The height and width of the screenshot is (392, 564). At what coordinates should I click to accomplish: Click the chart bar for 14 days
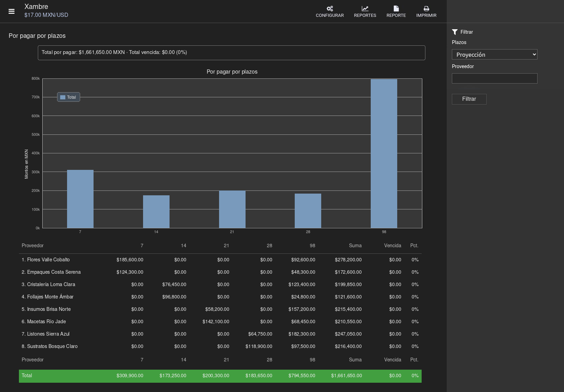[156, 211]
